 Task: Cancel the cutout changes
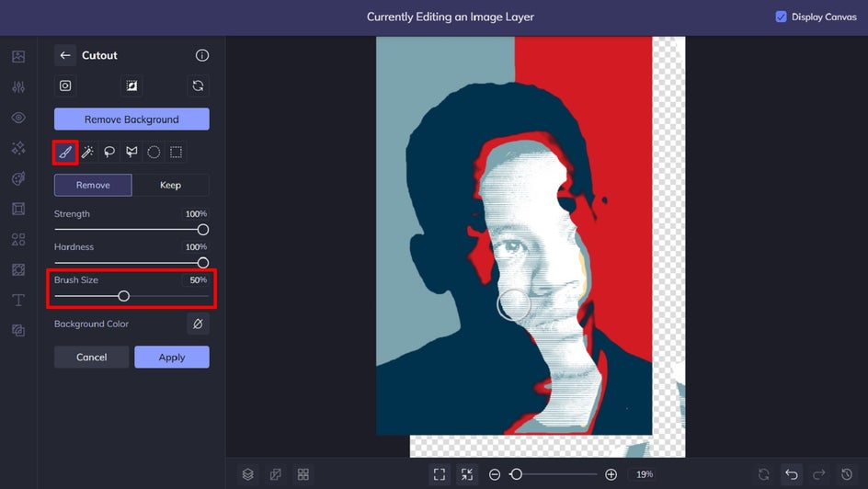tap(91, 358)
